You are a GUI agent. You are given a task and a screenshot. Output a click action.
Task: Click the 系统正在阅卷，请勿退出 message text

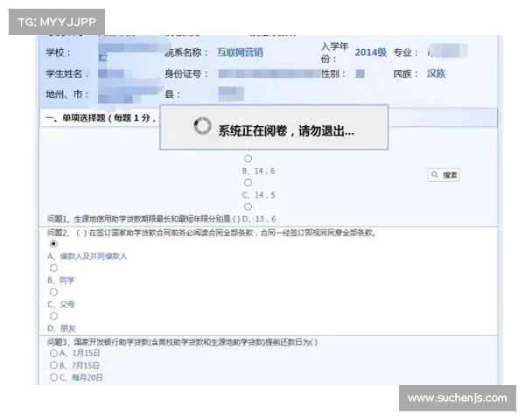coord(286,131)
